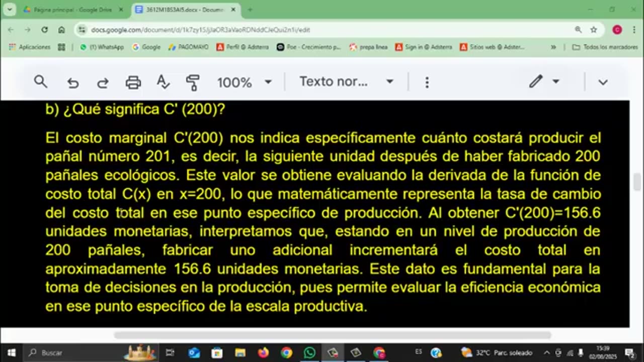Open the Google bookmark
Screen dimensions: 644x362
point(146,47)
